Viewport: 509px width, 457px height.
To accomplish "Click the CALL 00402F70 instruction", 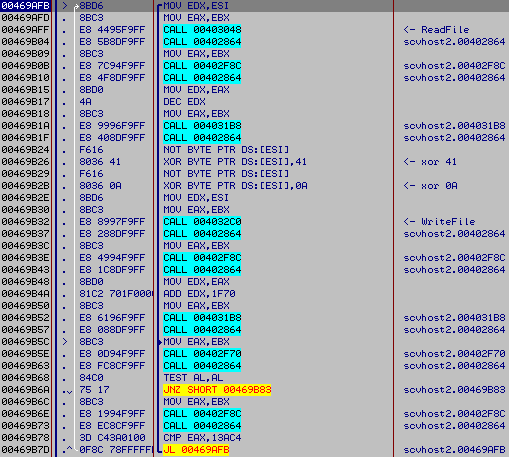I will click(202, 354).
